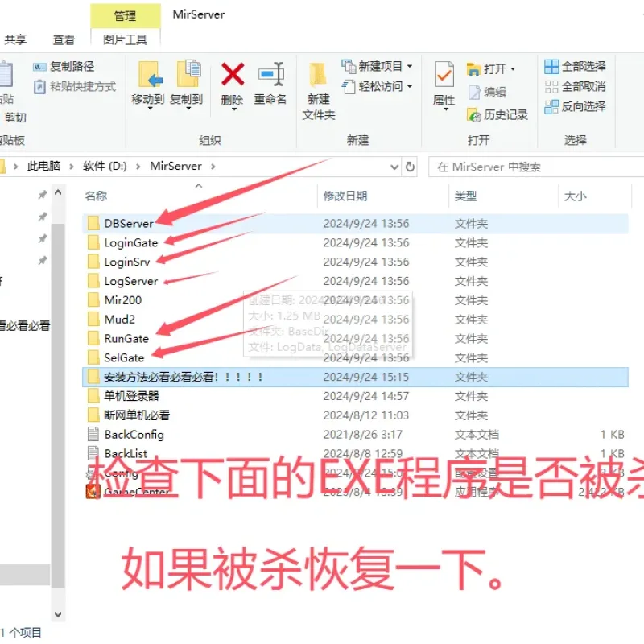
Task: Expand the address bar history dropdown
Action: click(394, 167)
